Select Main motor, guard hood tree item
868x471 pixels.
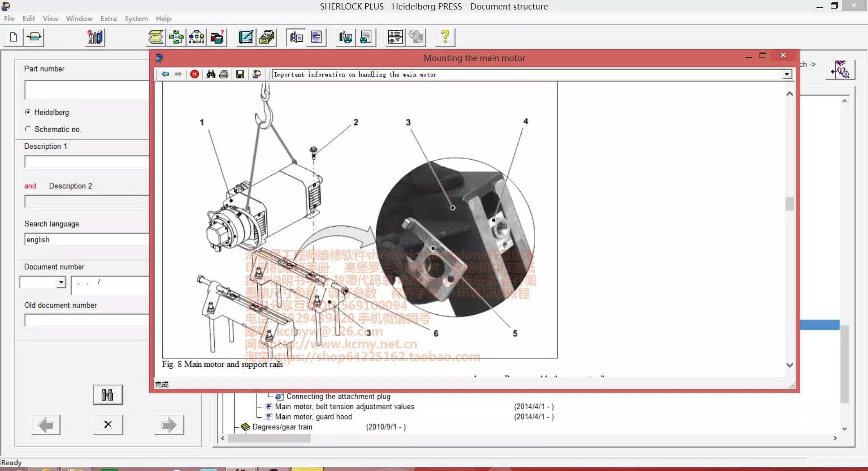(313, 417)
